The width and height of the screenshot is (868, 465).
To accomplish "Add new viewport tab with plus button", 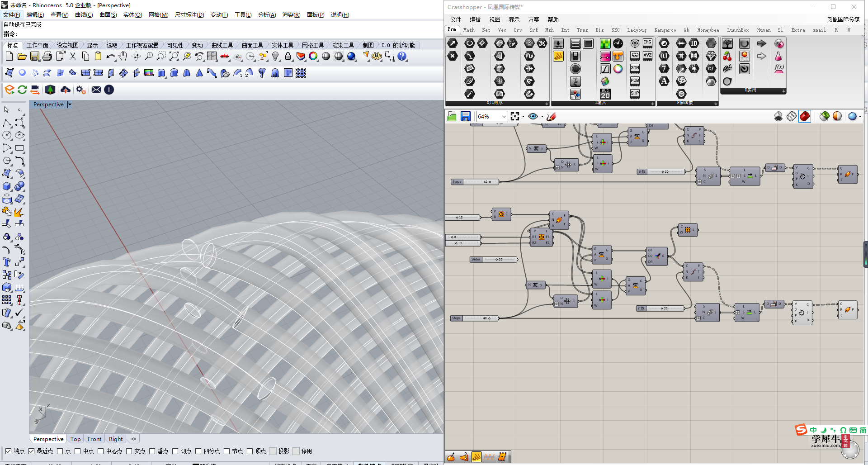I will pos(133,439).
